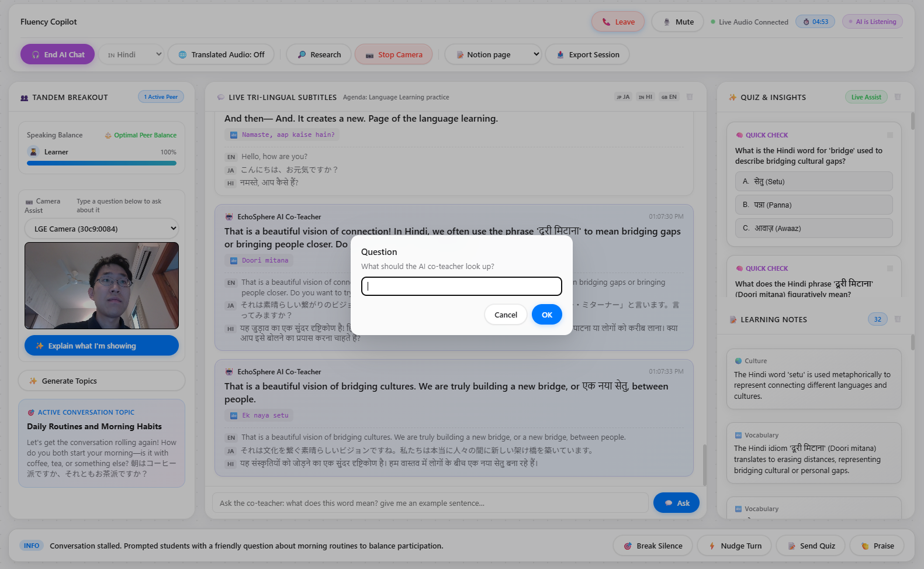The image size is (924, 569).
Task: Click EchoSphere AI Co-Teacher avatar at 01:07:33
Action: pos(229,371)
